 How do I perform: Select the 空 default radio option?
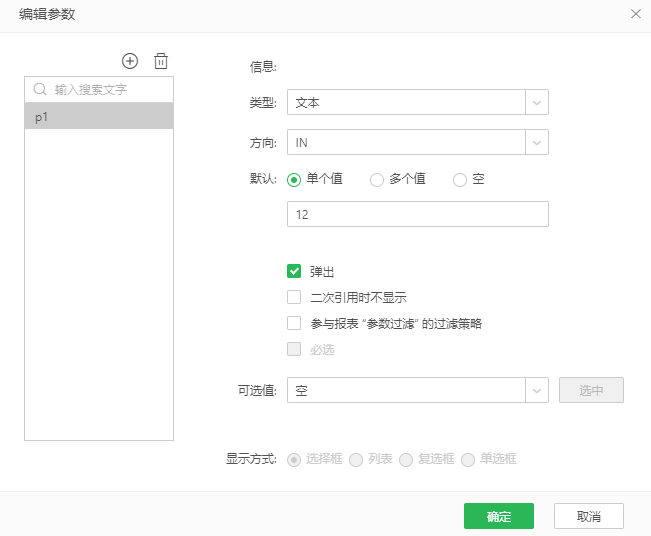pyautogui.click(x=460, y=180)
